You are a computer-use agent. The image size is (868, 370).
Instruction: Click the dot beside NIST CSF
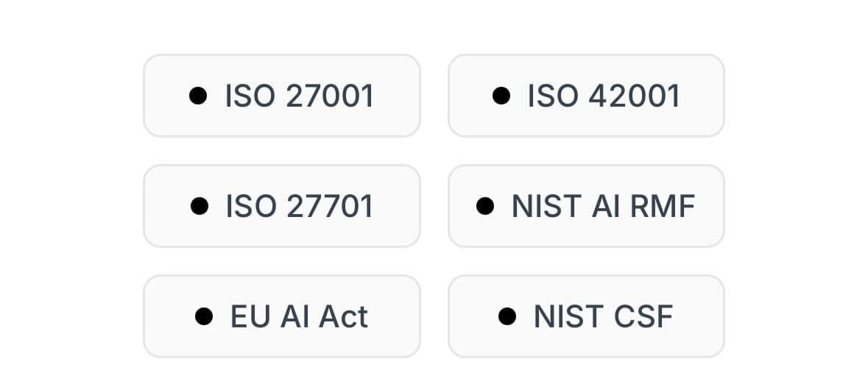tap(507, 316)
